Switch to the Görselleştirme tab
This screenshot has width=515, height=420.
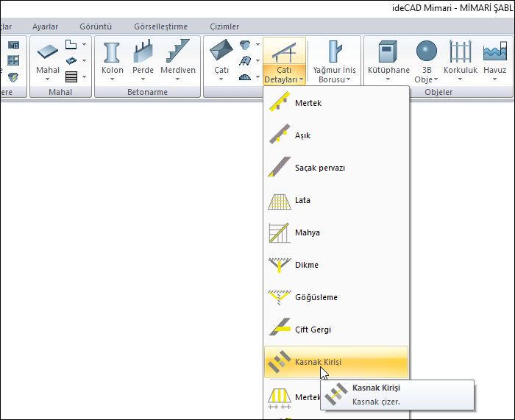pos(160,26)
